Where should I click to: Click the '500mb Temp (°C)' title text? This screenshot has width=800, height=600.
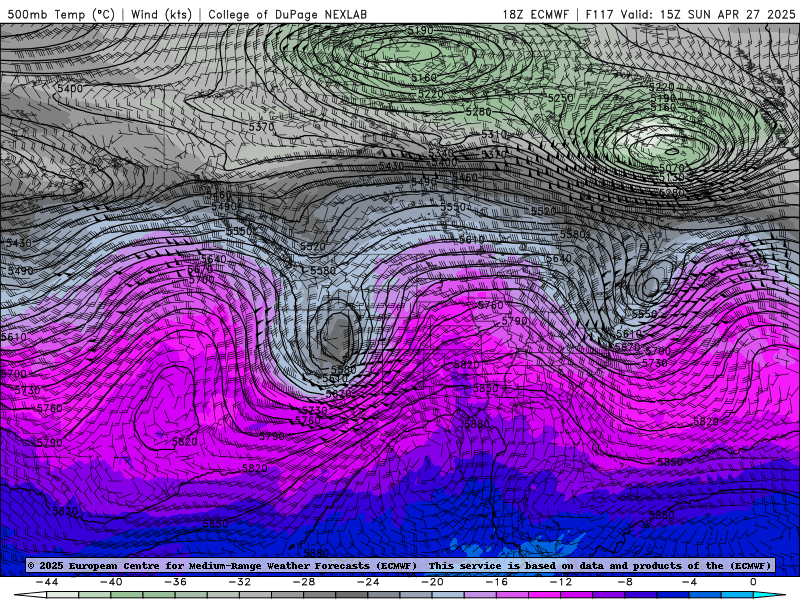(61, 14)
